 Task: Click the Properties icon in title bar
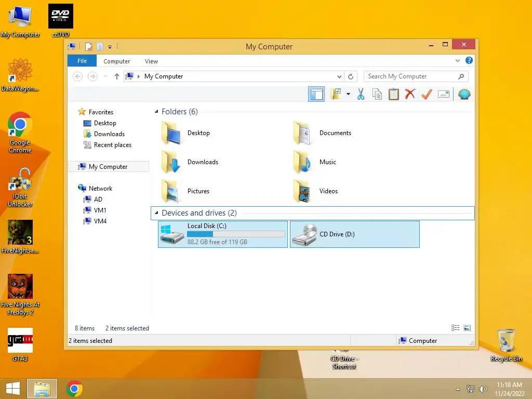88,47
